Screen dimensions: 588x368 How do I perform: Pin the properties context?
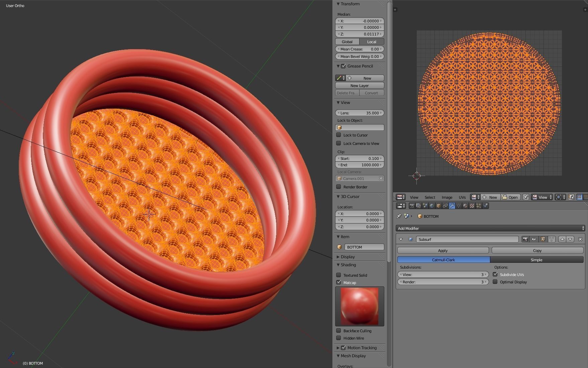399,216
